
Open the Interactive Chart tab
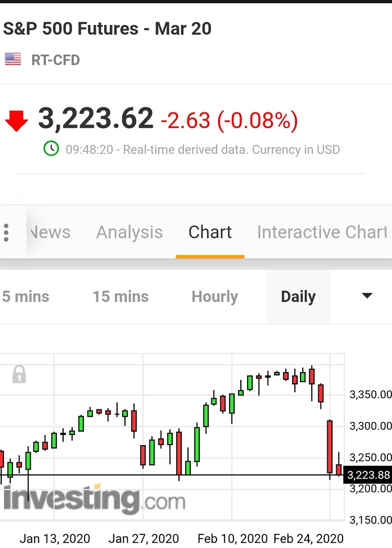point(322,232)
